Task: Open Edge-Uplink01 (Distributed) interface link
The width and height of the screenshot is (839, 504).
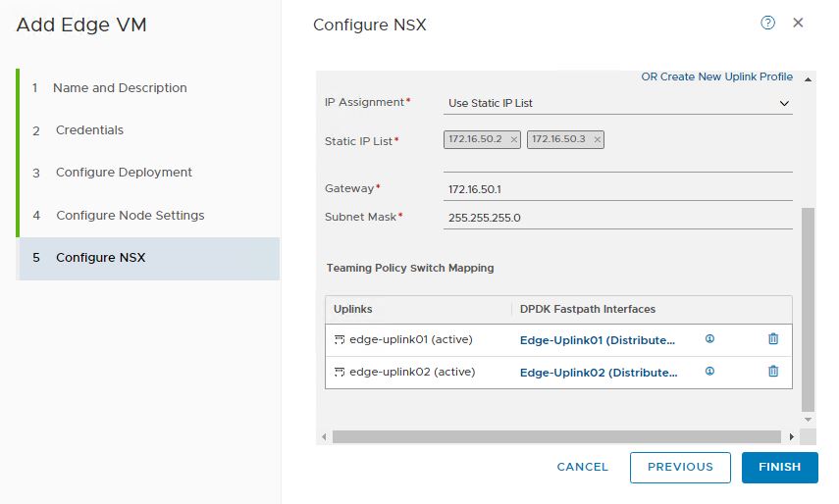Action: pyautogui.click(x=598, y=340)
